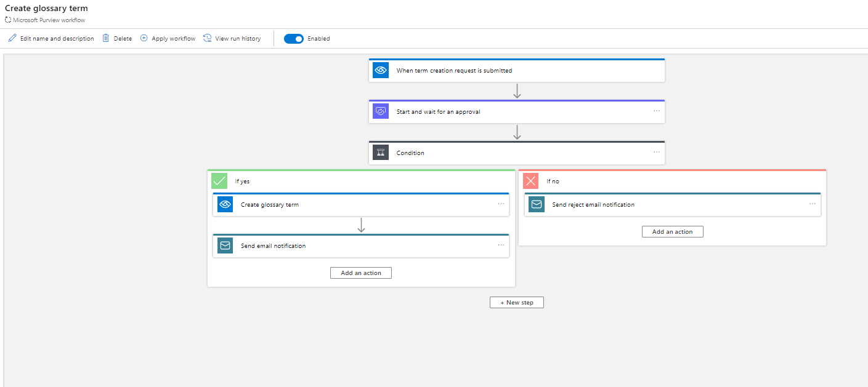
Task: Click the Condition step icon
Action: pos(381,153)
